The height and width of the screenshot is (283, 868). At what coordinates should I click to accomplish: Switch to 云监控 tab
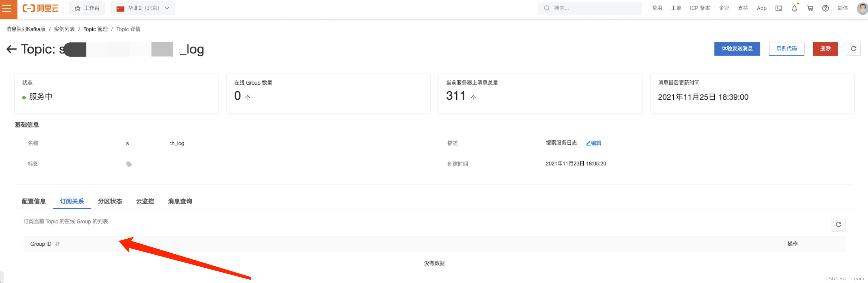tap(145, 201)
